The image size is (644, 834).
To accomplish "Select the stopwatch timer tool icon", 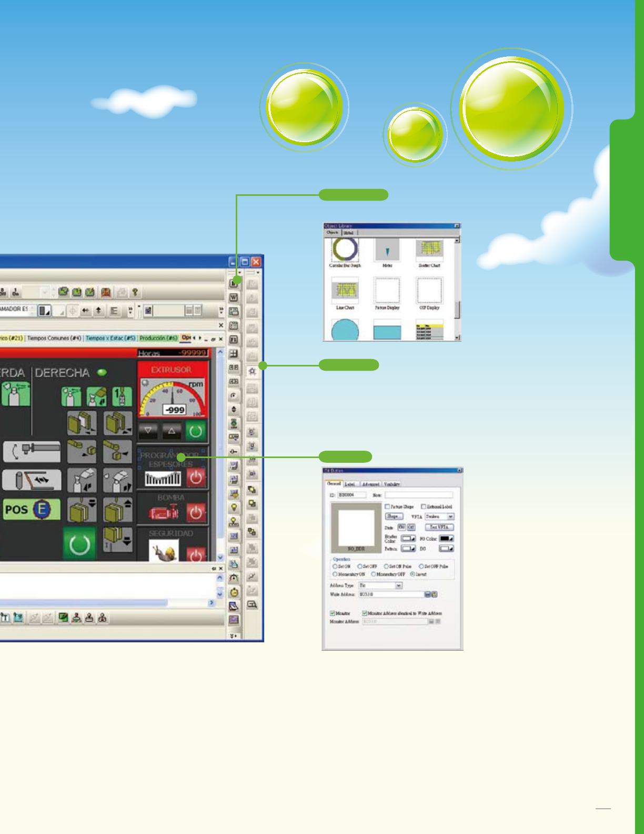I will coord(234,592).
